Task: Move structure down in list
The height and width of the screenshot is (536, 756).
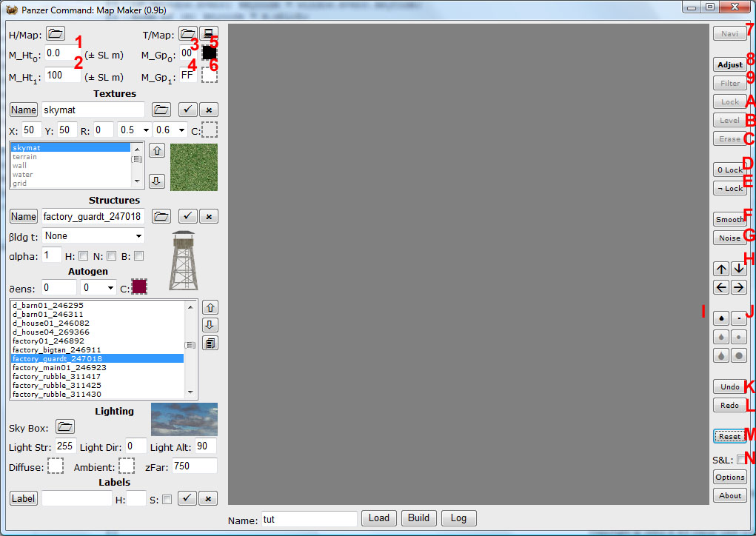Action: click(x=210, y=325)
